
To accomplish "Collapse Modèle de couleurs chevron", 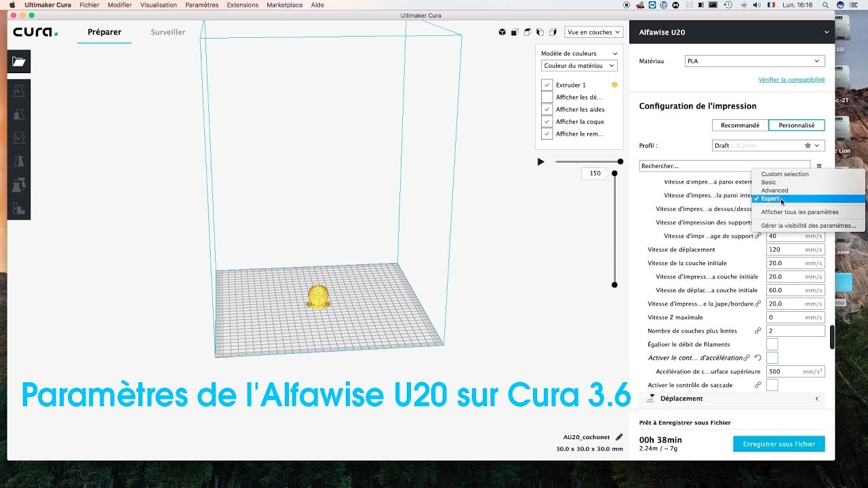I will pyautogui.click(x=615, y=54).
